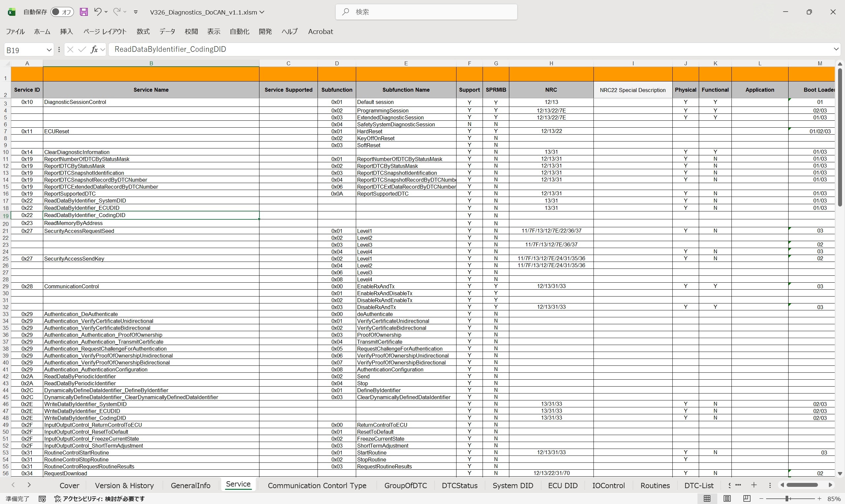Click the more sheets ellipsis icon
Image resolution: width=845 pixels, height=504 pixels.
pos(738,485)
